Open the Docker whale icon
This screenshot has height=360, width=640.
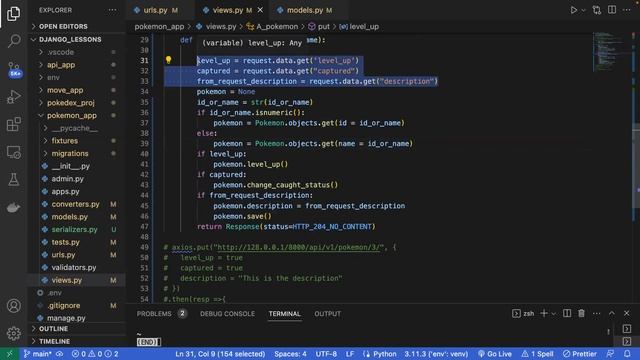click(x=13, y=207)
